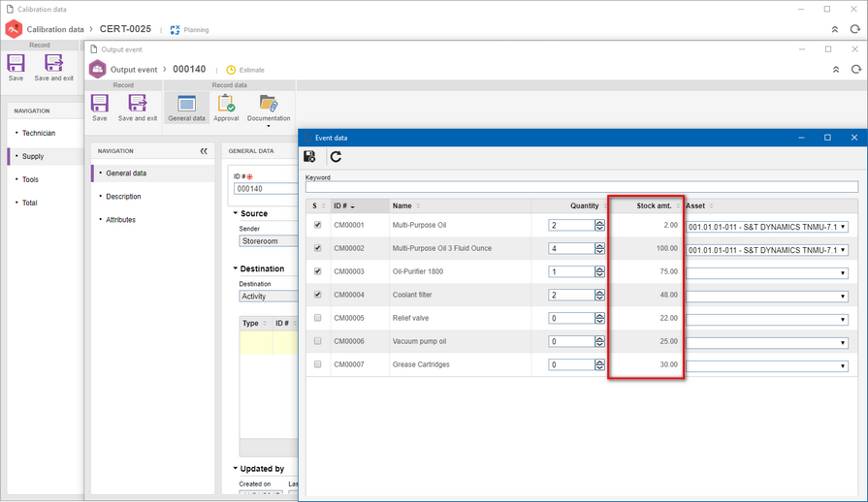The image size is (868, 502).
Task: Select Description in Output event navigation
Action: click(123, 197)
